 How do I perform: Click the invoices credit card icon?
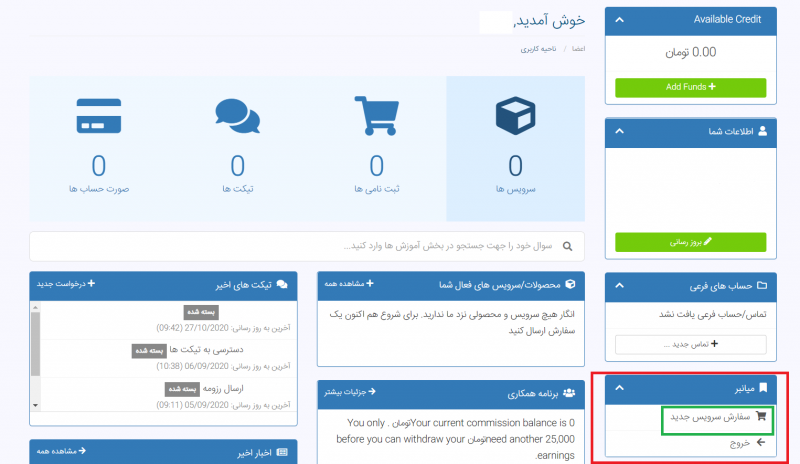point(98,117)
